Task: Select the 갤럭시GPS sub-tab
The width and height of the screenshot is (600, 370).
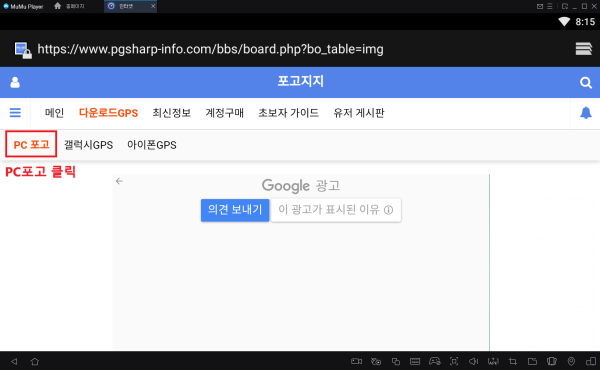Action: coord(88,145)
